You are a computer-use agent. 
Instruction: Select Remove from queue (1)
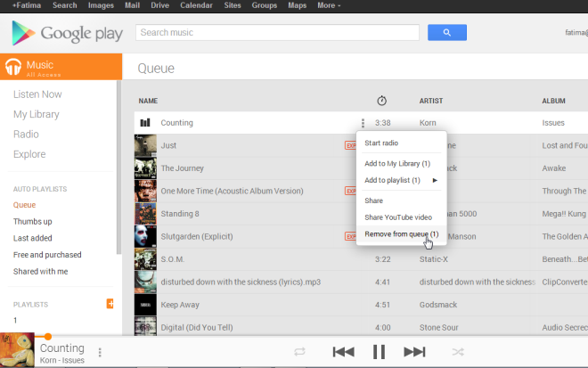401,234
